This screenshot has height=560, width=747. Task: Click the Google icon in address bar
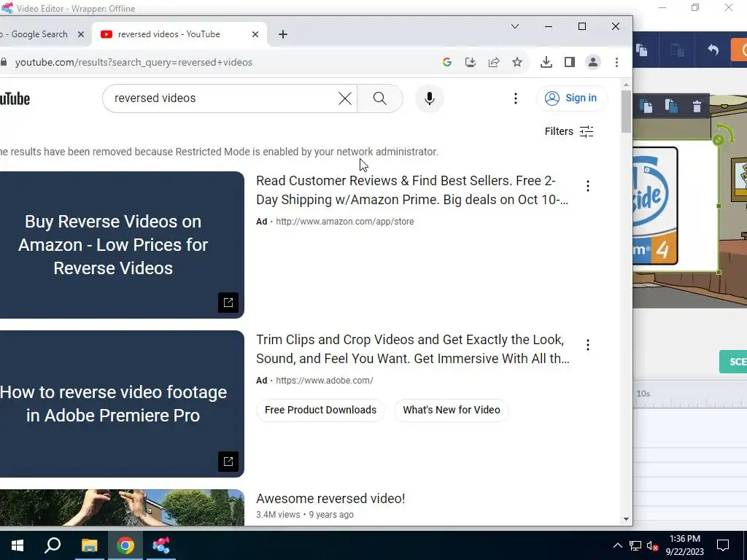[447, 63]
